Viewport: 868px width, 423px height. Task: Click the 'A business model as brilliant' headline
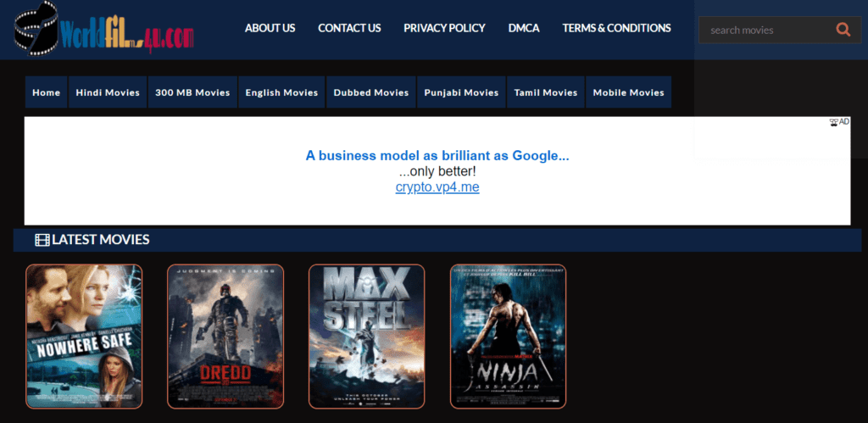point(437,156)
